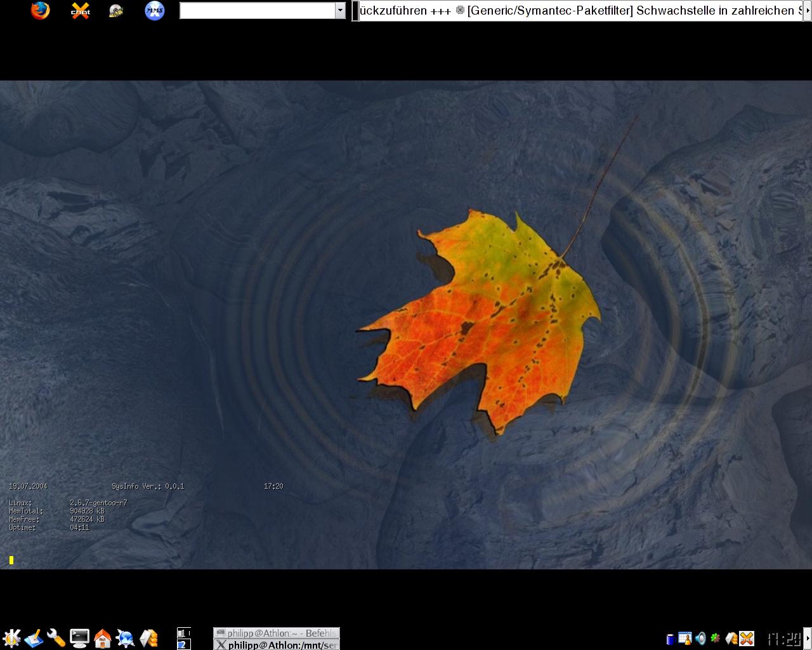This screenshot has height=650, width=812.
Task: Open the X-Chat launcher icon
Action: click(x=80, y=11)
